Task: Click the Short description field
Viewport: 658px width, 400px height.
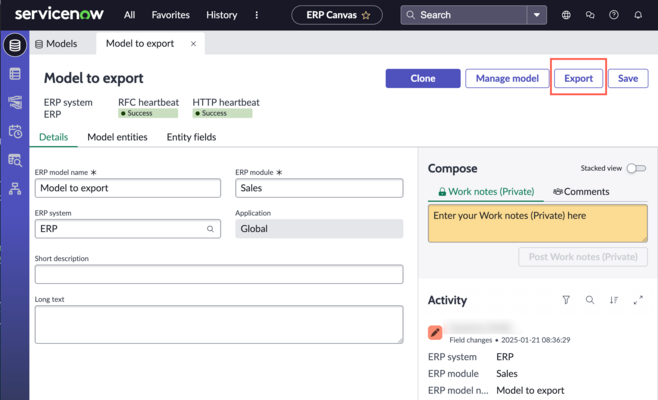Action: pos(219,274)
